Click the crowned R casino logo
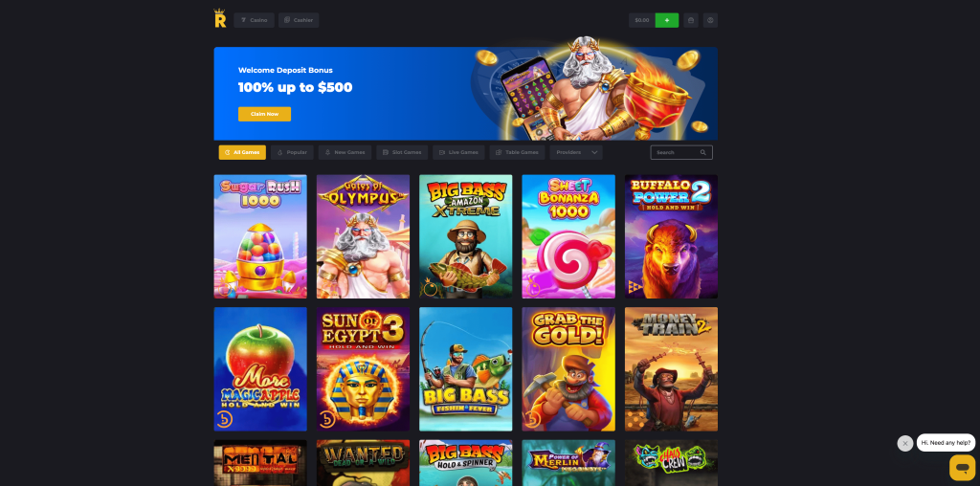 pyautogui.click(x=220, y=19)
